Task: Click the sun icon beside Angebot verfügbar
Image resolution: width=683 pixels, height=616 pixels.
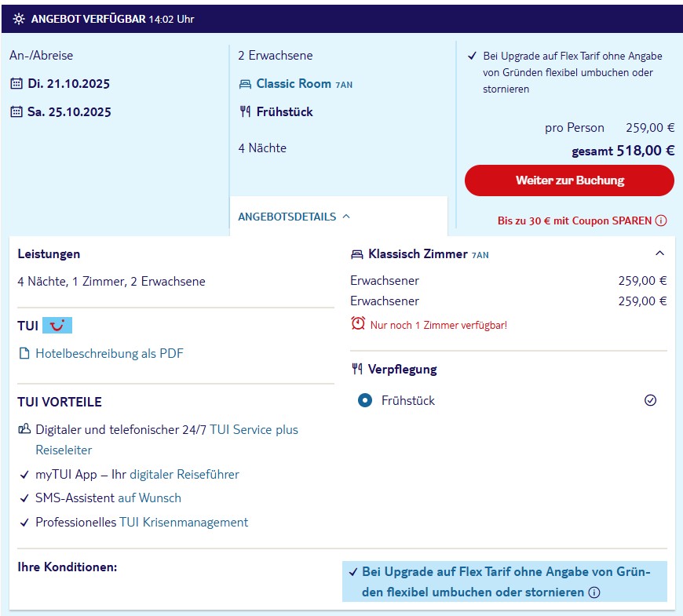Action: 19,19
